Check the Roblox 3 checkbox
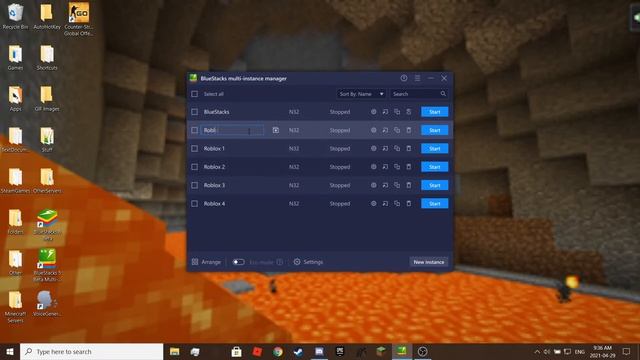The height and width of the screenshot is (360, 640). click(195, 185)
